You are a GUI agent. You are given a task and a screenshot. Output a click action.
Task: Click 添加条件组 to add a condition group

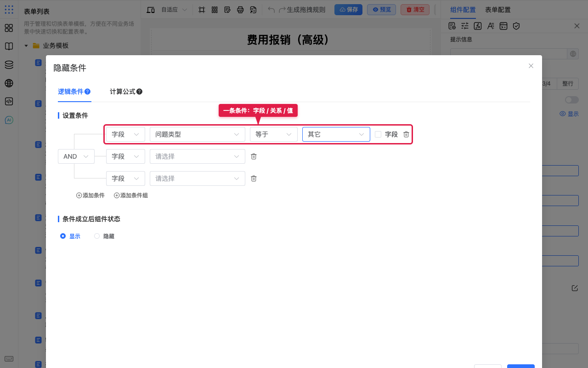point(131,195)
